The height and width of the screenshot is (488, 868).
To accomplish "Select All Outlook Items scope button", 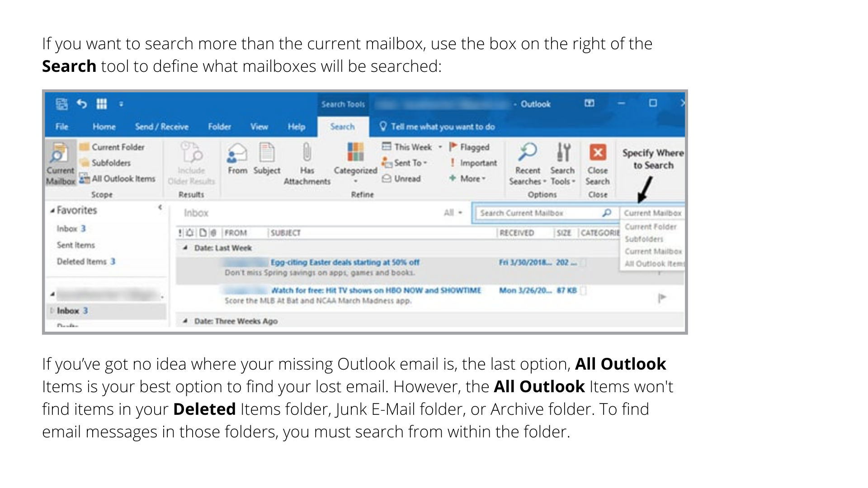I will click(x=118, y=179).
